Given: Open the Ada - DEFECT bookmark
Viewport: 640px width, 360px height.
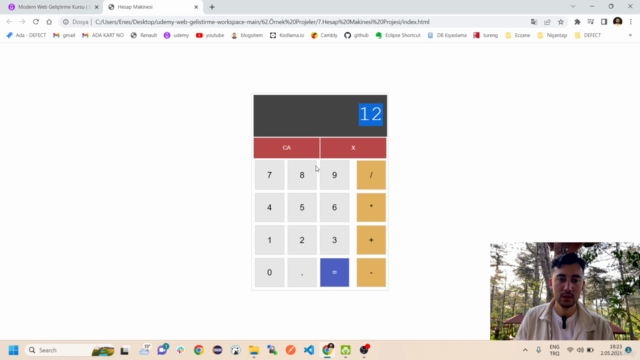Looking at the screenshot, I should (26, 36).
